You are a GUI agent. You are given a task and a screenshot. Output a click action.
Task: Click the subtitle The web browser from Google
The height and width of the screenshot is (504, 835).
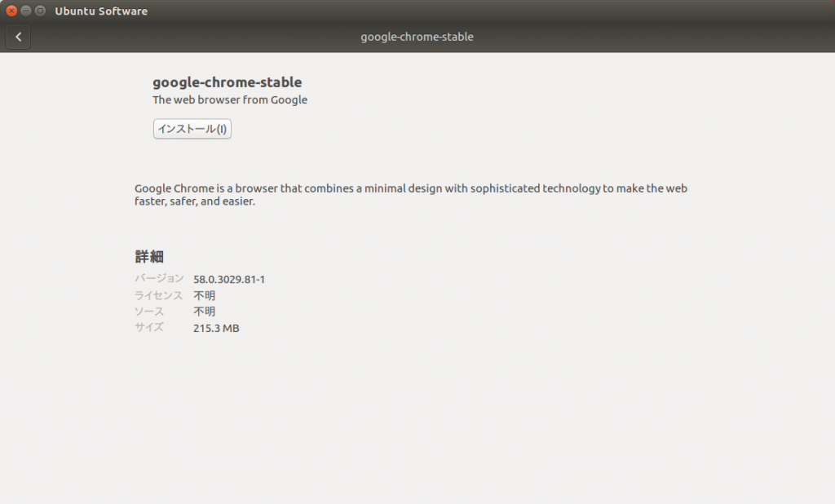click(230, 99)
